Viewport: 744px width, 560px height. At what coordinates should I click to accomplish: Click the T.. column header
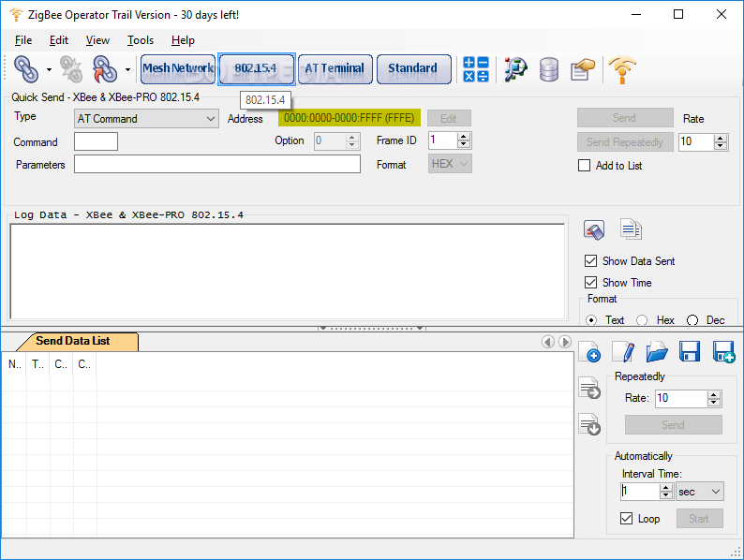(x=38, y=364)
